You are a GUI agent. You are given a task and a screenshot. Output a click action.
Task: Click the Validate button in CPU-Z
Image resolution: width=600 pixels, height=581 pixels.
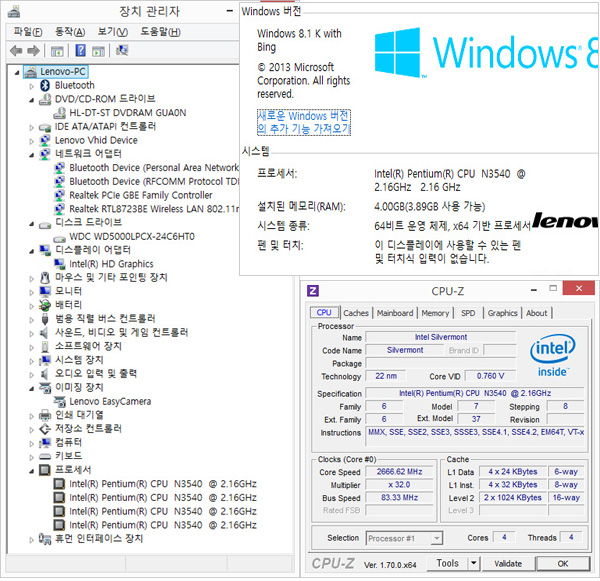coord(508,563)
